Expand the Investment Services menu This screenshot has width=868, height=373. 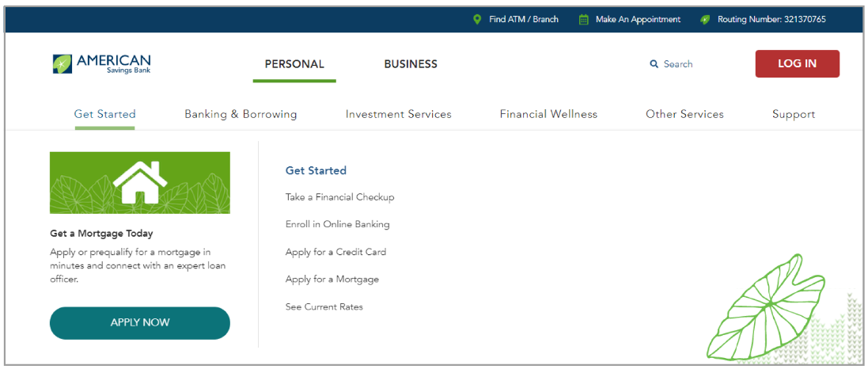point(399,114)
